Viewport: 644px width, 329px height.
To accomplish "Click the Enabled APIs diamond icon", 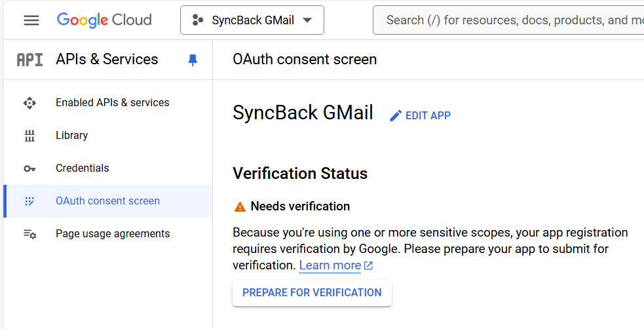I will 29,103.
